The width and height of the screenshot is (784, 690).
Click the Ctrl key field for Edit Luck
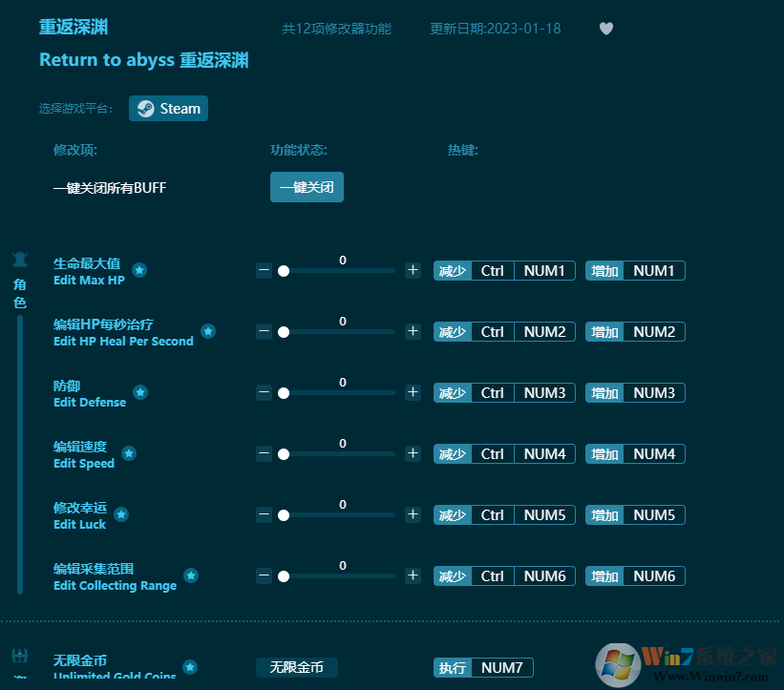click(x=493, y=515)
